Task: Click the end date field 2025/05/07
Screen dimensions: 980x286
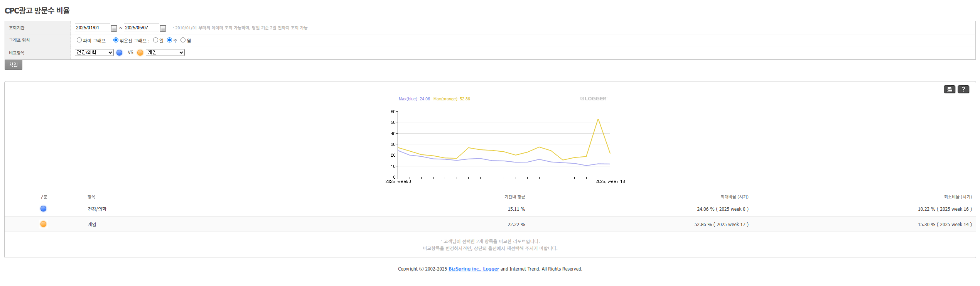Action: pyautogui.click(x=141, y=28)
